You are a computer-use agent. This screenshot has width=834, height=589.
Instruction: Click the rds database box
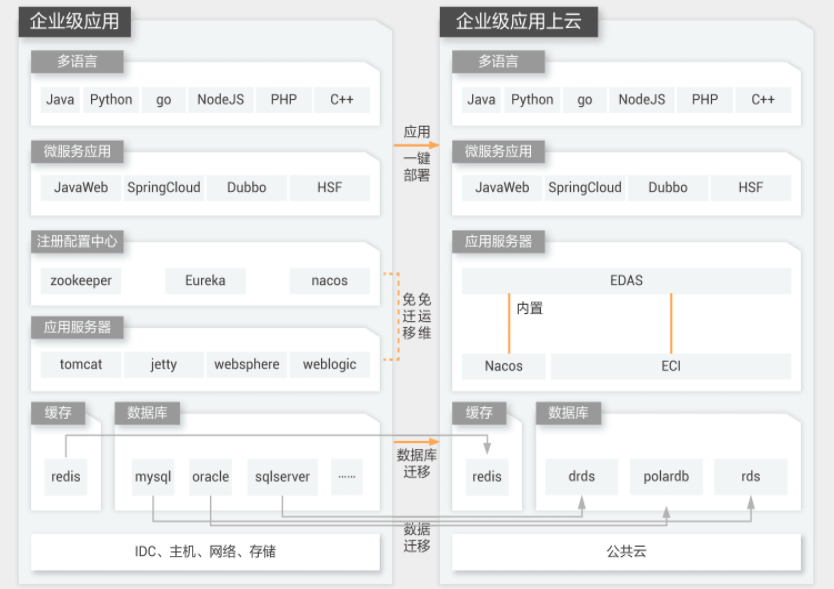(x=750, y=477)
